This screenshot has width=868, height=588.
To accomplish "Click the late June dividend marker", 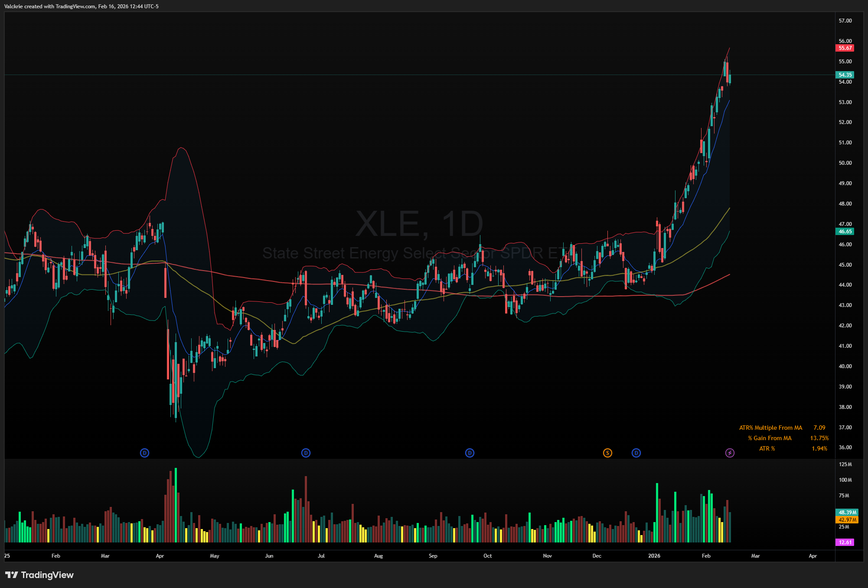I will [306, 453].
